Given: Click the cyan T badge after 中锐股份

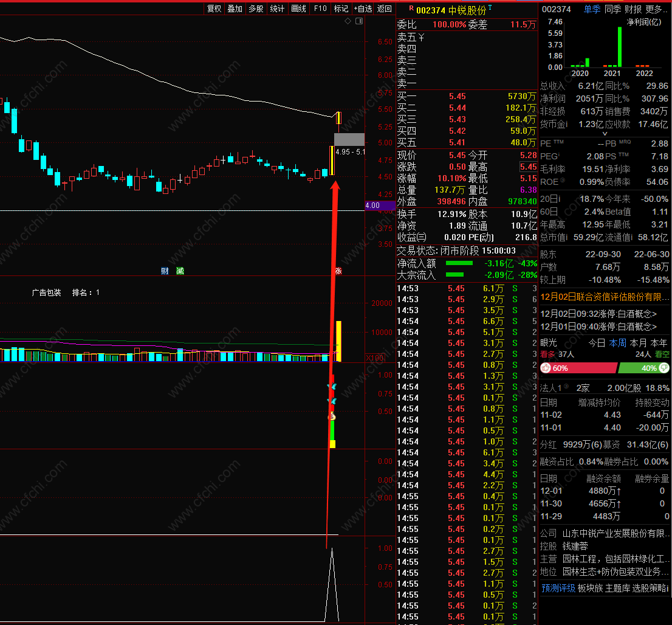Looking at the screenshot, I should click(x=490, y=8).
